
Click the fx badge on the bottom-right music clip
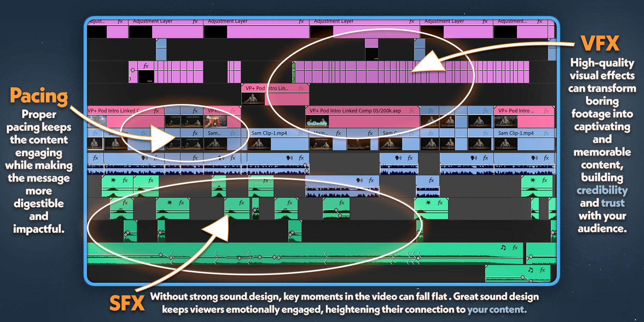[x=543, y=270]
